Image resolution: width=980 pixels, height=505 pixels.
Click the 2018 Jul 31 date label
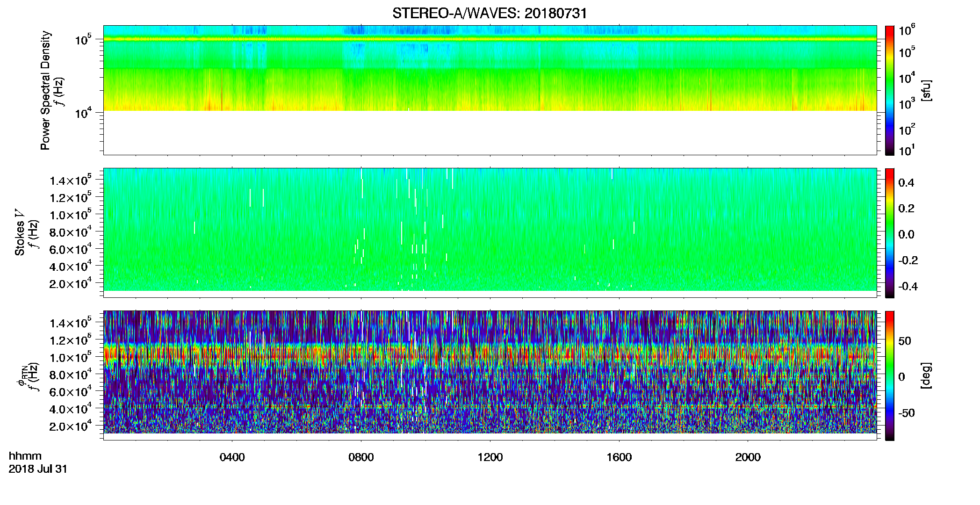point(38,469)
